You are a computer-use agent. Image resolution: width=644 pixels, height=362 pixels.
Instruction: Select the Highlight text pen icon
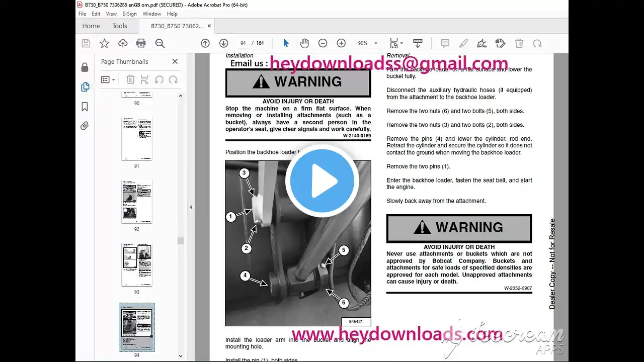[463, 43]
